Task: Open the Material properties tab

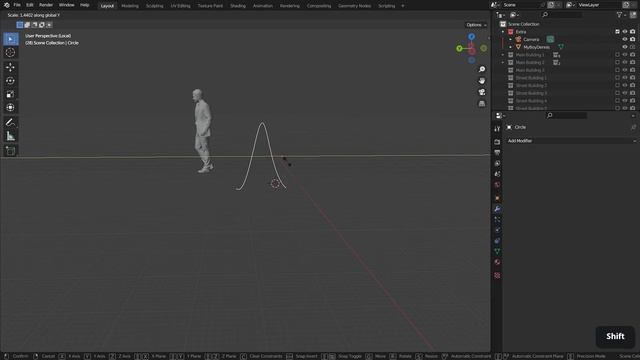Action: pos(497,262)
